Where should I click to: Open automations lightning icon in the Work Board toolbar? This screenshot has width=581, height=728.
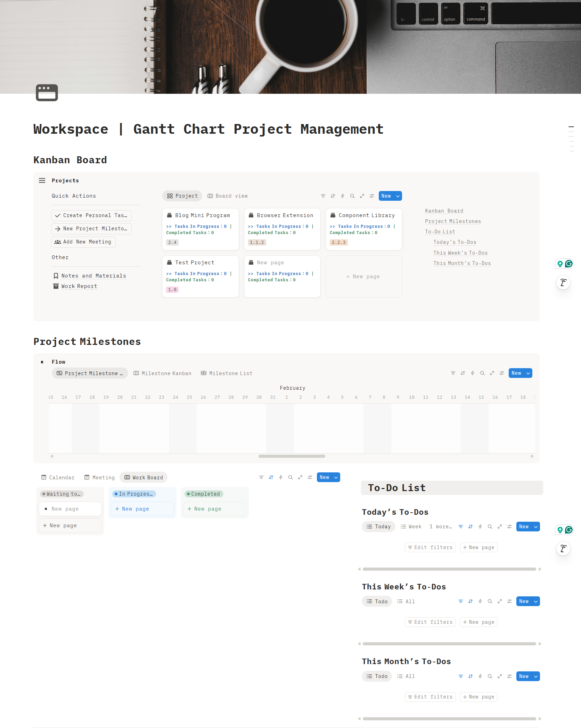coord(281,477)
